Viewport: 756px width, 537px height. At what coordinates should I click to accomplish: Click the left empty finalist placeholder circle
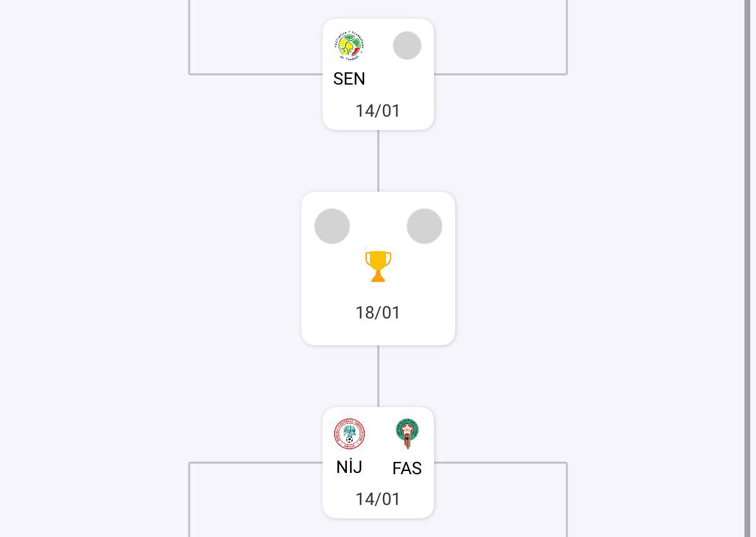332,226
